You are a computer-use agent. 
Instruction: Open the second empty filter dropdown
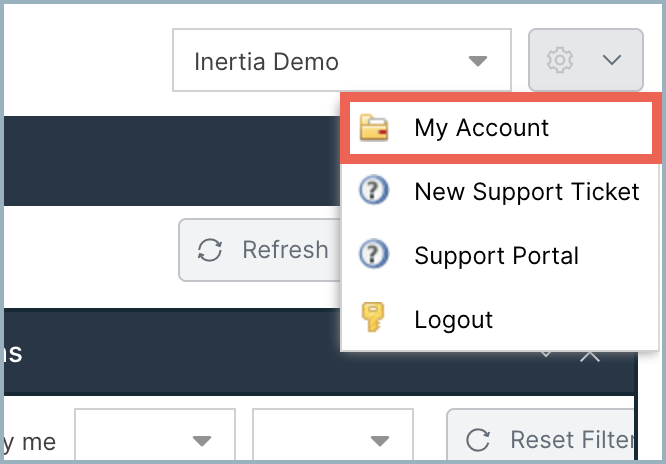[333, 436]
